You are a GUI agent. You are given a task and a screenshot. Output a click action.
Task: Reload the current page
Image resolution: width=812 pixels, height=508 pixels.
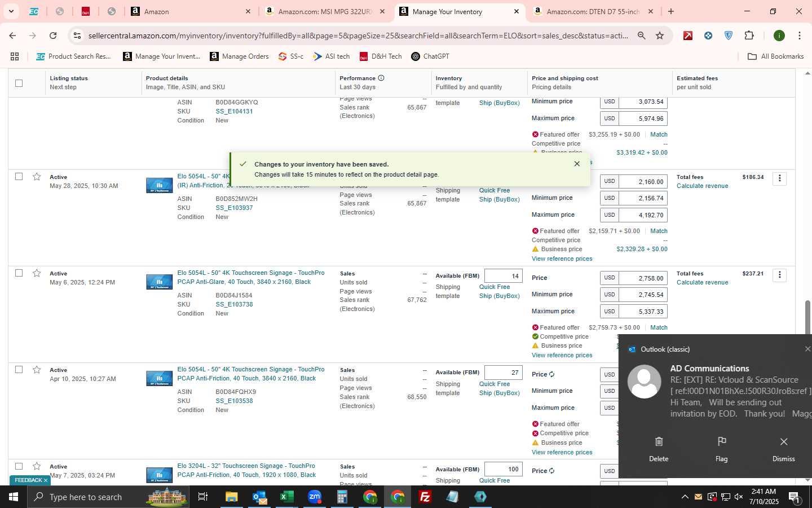pos(53,36)
